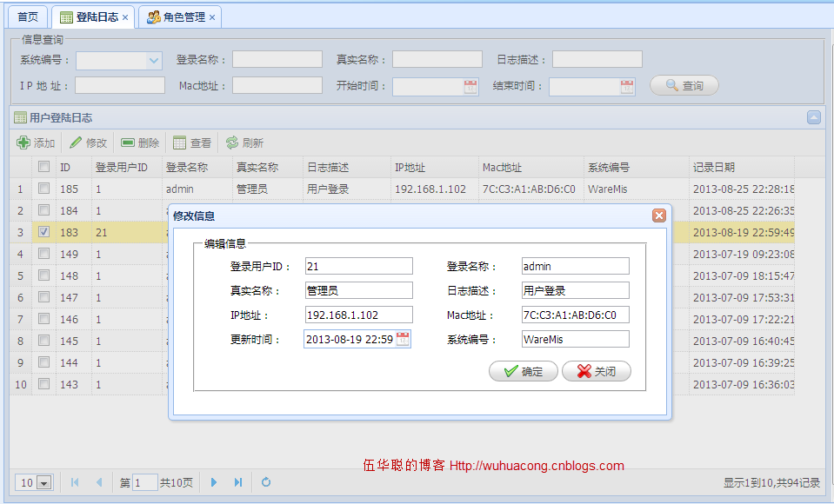
Task: Click the 删除 delete toolbar icon
Action: [128, 143]
